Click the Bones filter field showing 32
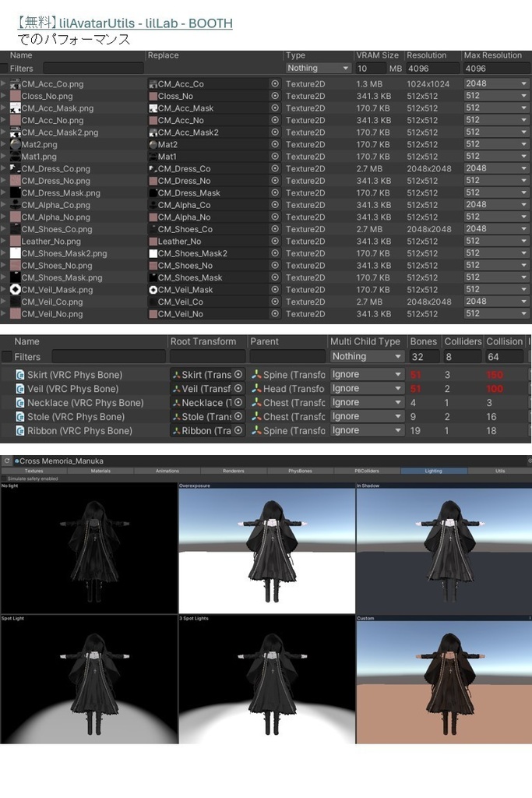 point(424,357)
